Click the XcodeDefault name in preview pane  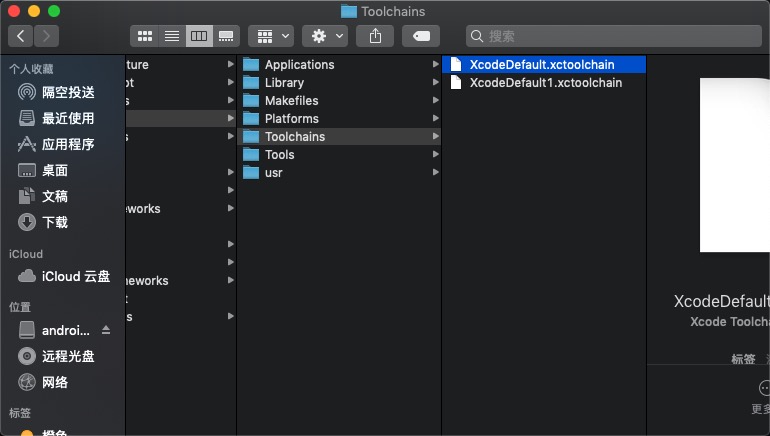(721, 301)
